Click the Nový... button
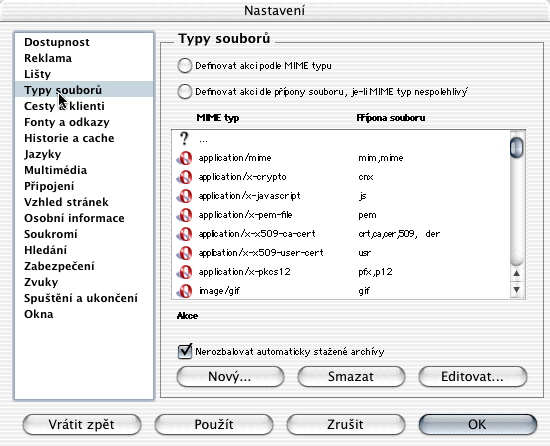The image size is (550, 446). click(230, 377)
